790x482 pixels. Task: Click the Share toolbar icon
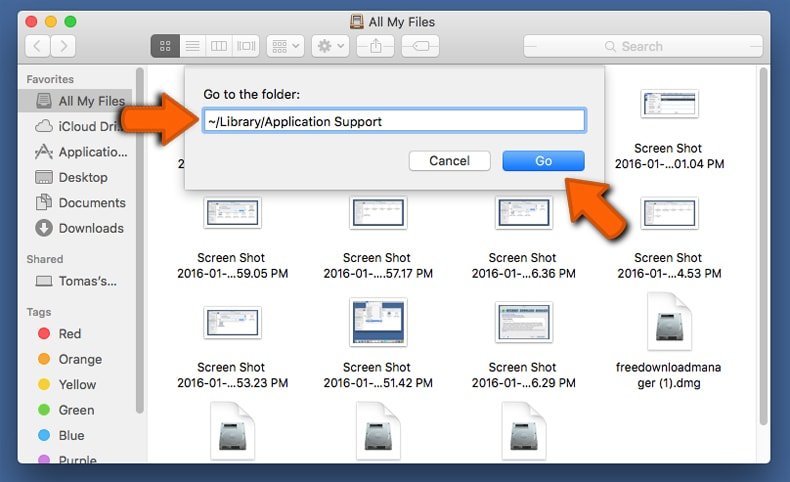[375, 46]
